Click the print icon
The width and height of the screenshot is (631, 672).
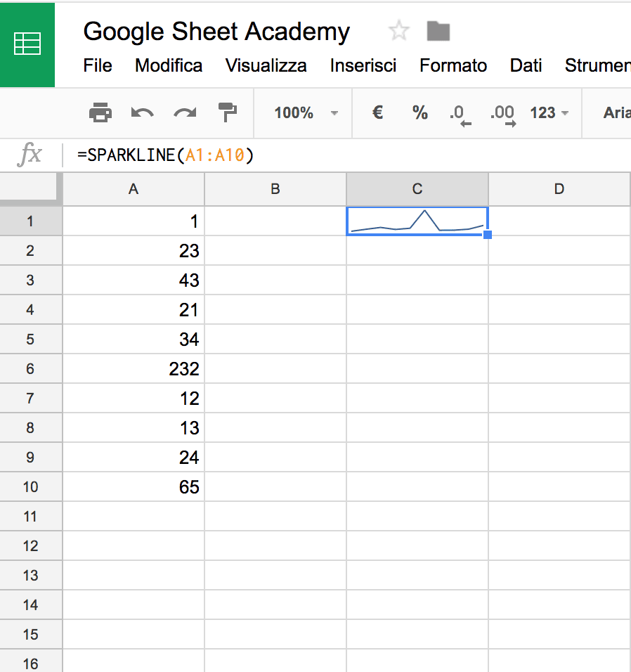pyautogui.click(x=100, y=112)
